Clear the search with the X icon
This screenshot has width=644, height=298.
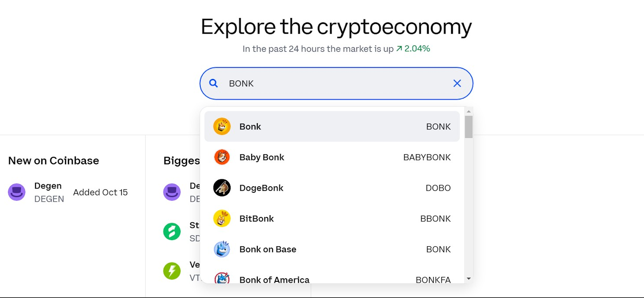point(457,83)
